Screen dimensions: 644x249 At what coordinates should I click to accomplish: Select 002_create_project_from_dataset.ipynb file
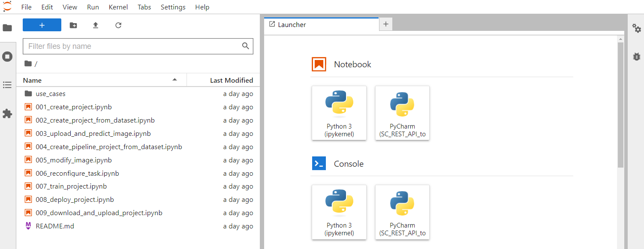click(x=138, y=120)
